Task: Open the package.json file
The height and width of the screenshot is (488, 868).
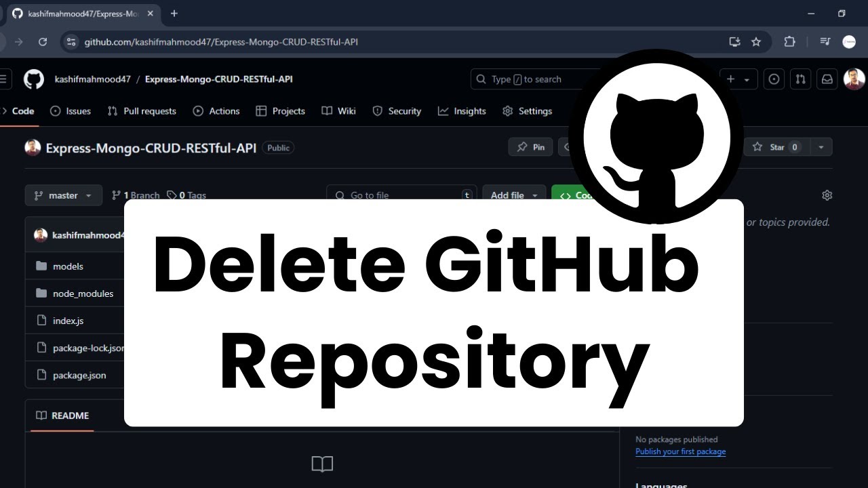Action: (79, 375)
